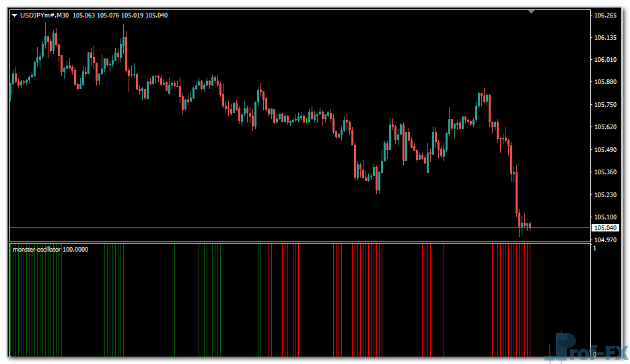Select the monster-oscillator indicator label
Image resolution: width=630 pixels, height=364 pixels.
36,250
